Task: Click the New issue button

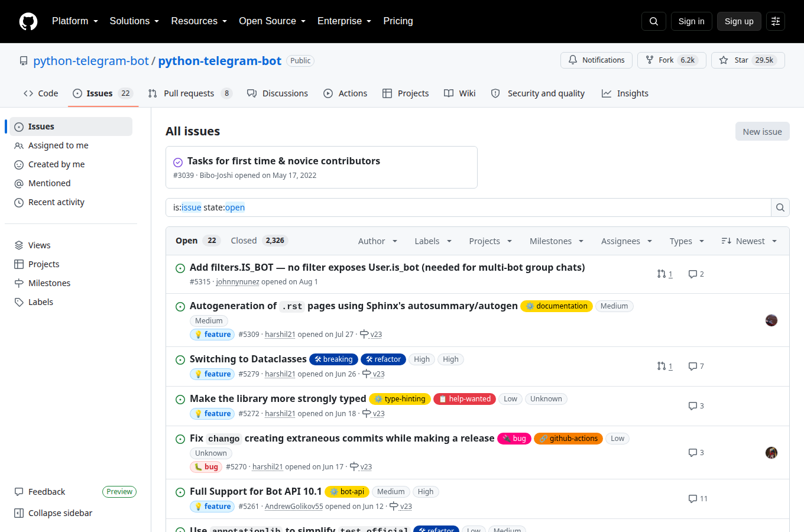Action: tap(763, 132)
